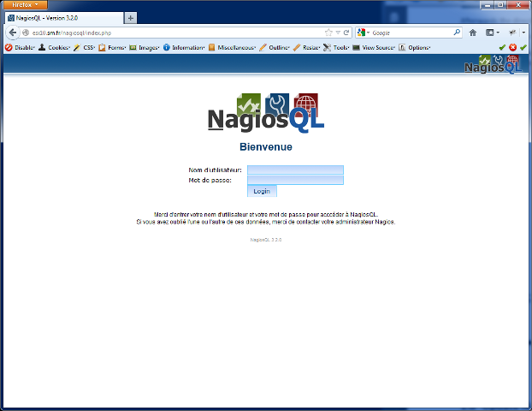The height and width of the screenshot is (411, 532).
Task: Open the Firefox application menu button
Action: point(26,5)
